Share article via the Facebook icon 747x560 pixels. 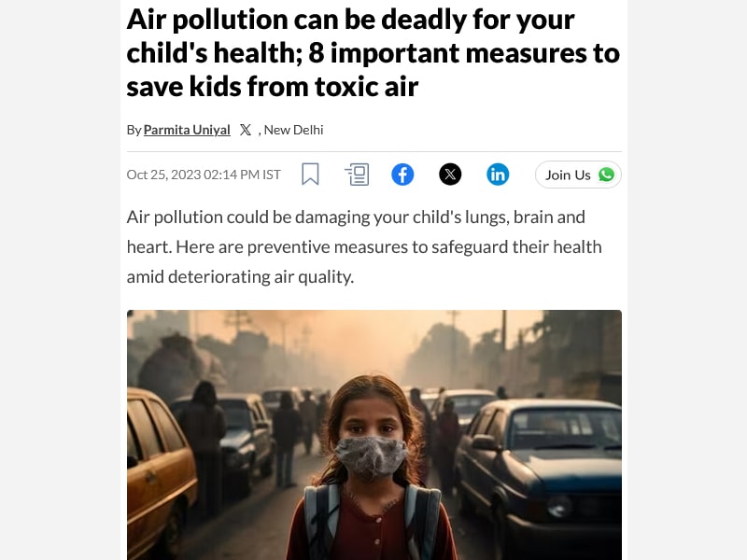pyautogui.click(x=402, y=175)
